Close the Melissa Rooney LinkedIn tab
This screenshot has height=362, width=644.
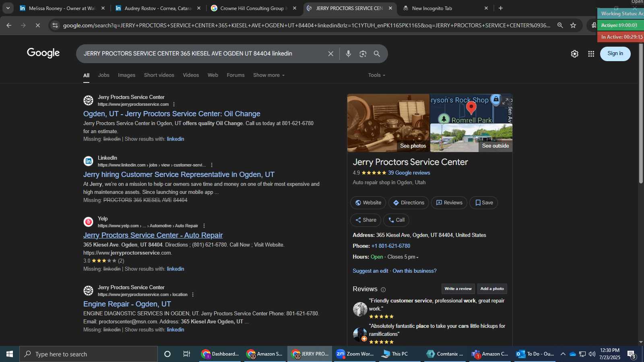[103, 8]
